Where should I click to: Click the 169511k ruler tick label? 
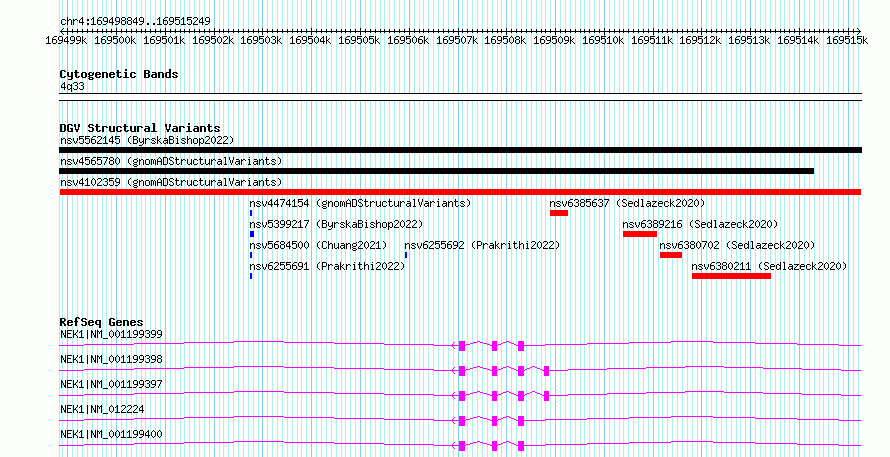coord(652,40)
